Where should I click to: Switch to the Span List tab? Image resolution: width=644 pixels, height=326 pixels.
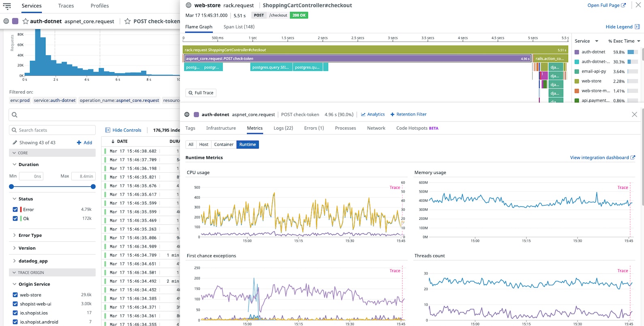click(239, 27)
